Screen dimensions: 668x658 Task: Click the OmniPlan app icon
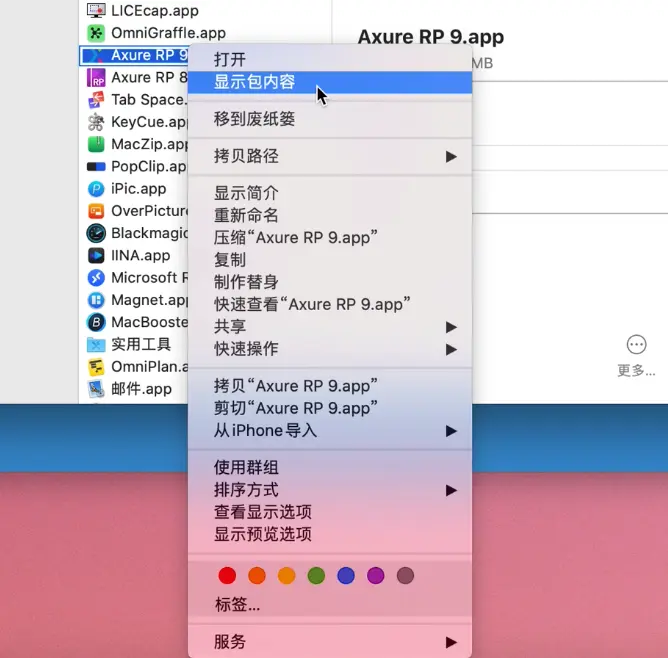coord(96,367)
